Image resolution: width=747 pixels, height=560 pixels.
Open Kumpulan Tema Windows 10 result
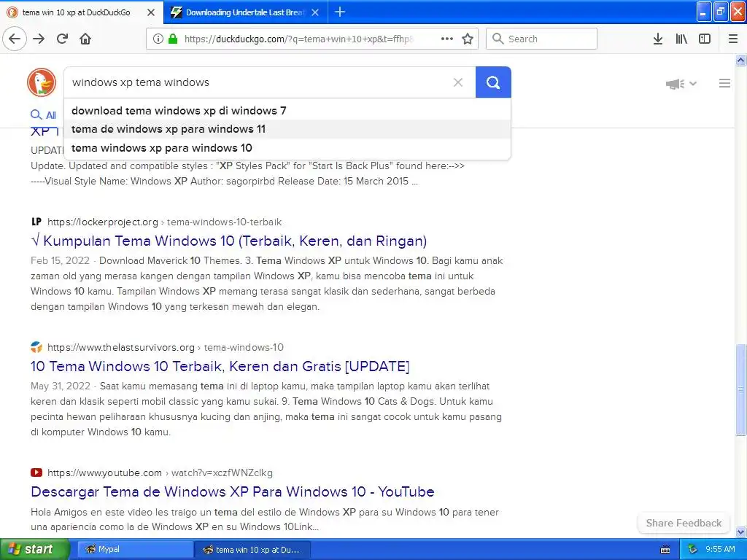click(228, 241)
